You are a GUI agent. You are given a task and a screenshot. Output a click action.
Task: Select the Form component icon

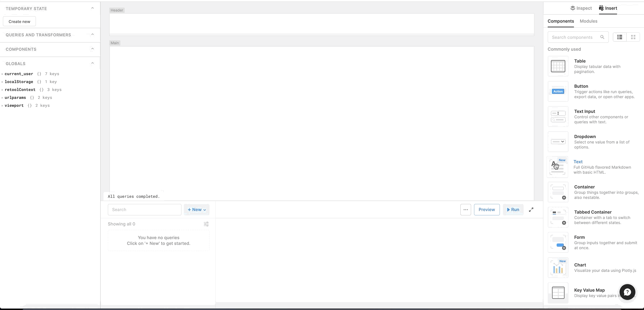(558, 242)
